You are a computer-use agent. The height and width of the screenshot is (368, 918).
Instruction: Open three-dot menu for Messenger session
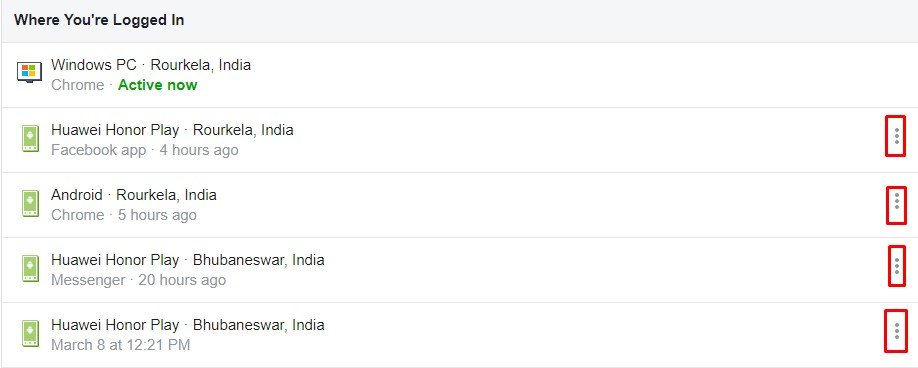(896, 266)
